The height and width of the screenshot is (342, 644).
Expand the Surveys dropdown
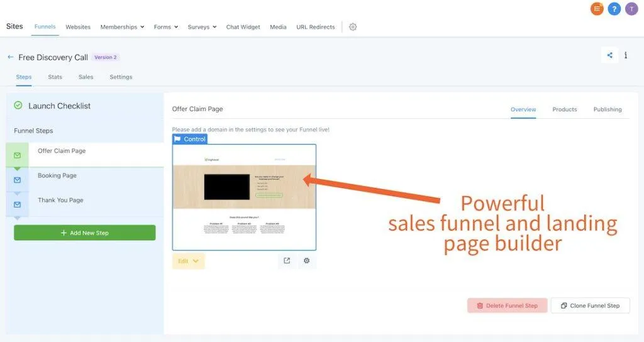coord(202,26)
